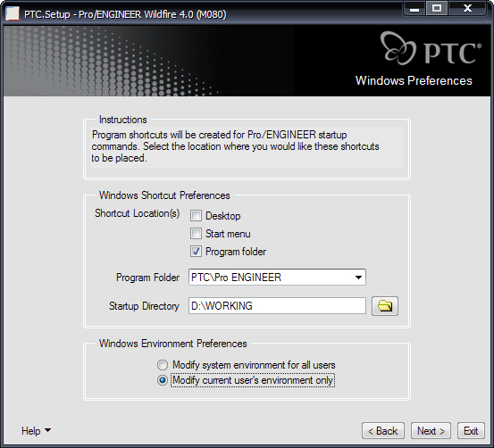
Task: Close the PTC.Setup window
Action: (x=467, y=9)
